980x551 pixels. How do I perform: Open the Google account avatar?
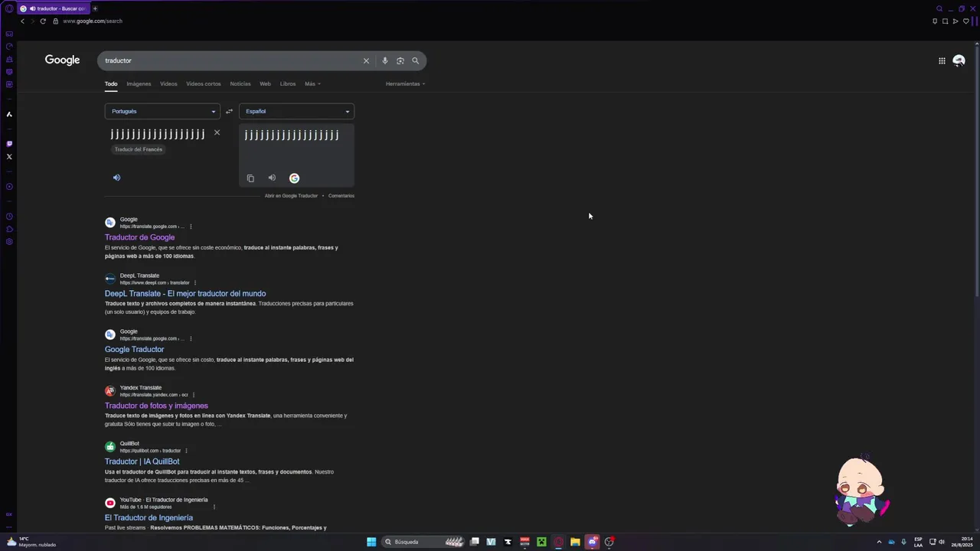pos(959,60)
